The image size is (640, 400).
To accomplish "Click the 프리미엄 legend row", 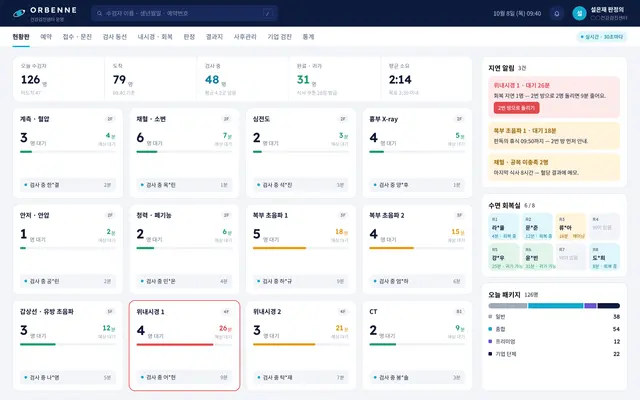I will (554, 341).
